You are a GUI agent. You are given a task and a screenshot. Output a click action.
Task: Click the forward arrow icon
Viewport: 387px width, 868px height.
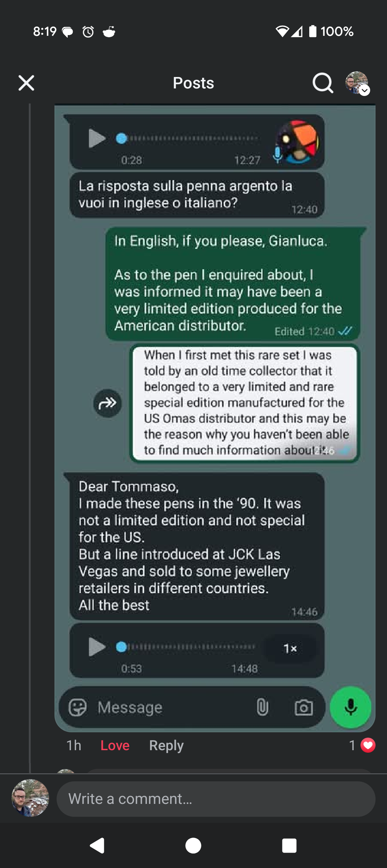(x=107, y=403)
